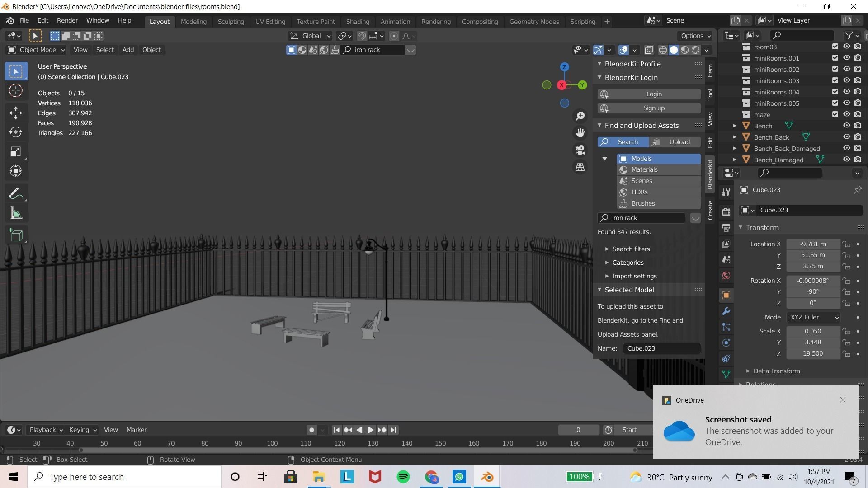The height and width of the screenshot is (488, 868).
Task: Expand the Bench outliner item
Action: coord(735,126)
